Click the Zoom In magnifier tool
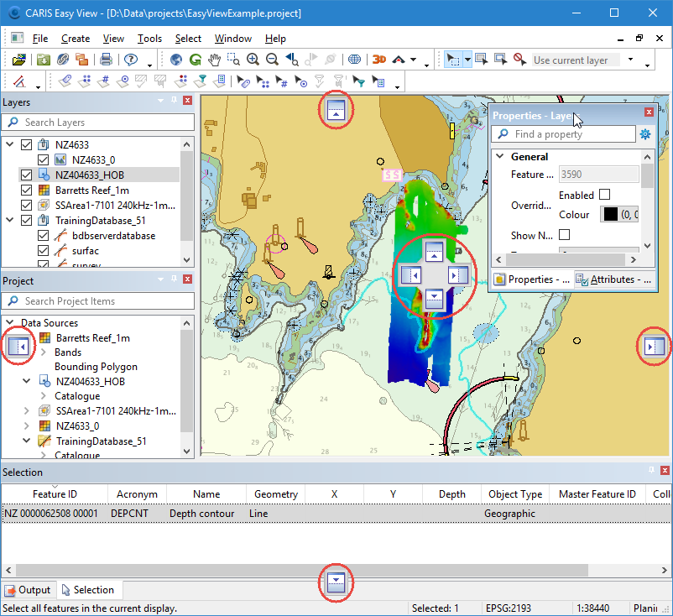The width and height of the screenshot is (673, 616). pyautogui.click(x=253, y=60)
